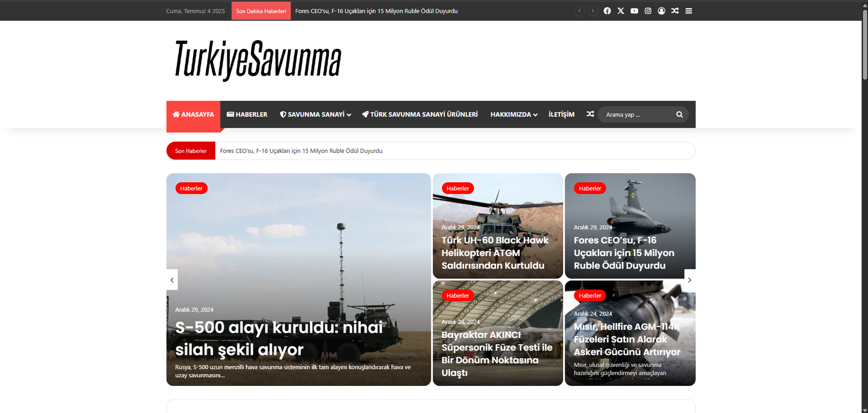Click Haberler tag on Bayraktar AKINCI article
868x413 pixels.
458,296
